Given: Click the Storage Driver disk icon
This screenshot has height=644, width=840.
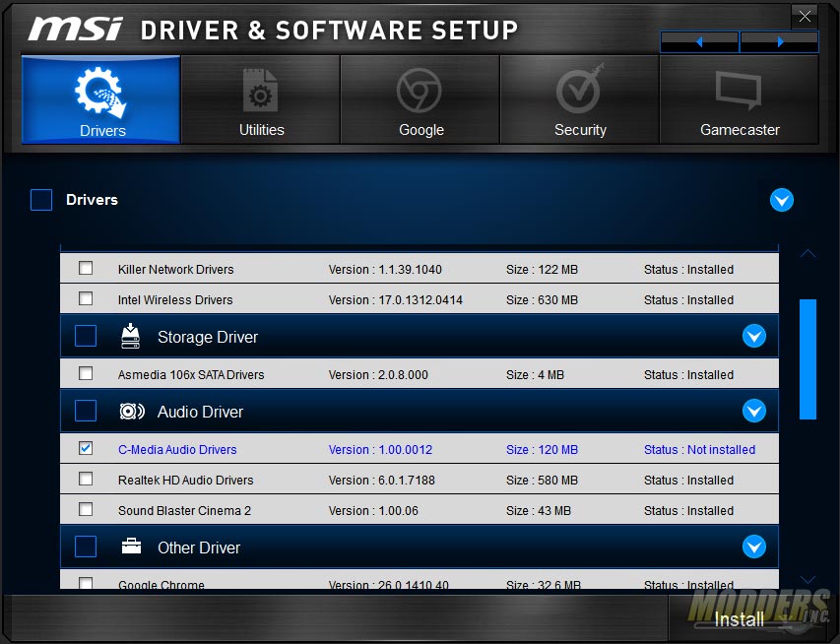Looking at the screenshot, I should [x=130, y=336].
